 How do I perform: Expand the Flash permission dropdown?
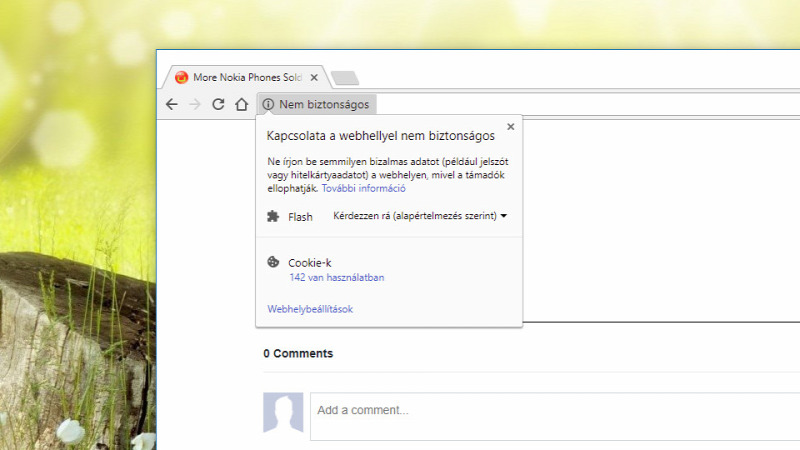tap(420, 216)
